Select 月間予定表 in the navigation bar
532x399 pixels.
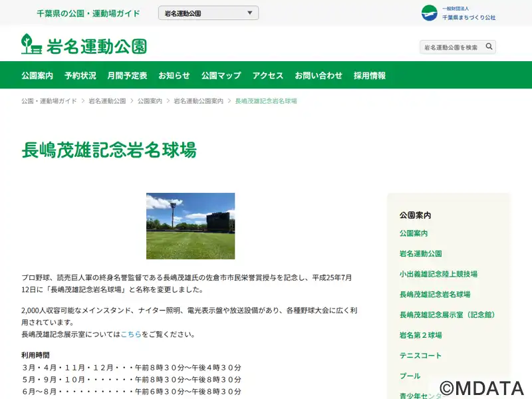tap(127, 76)
